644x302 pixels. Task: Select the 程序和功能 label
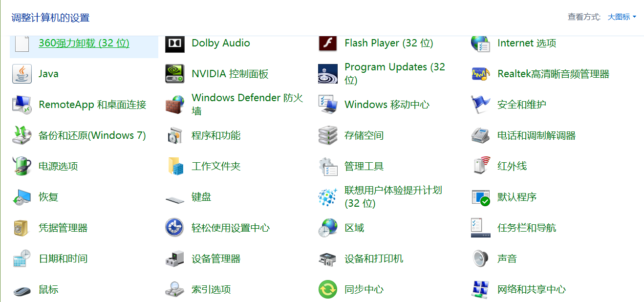[216, 135]
